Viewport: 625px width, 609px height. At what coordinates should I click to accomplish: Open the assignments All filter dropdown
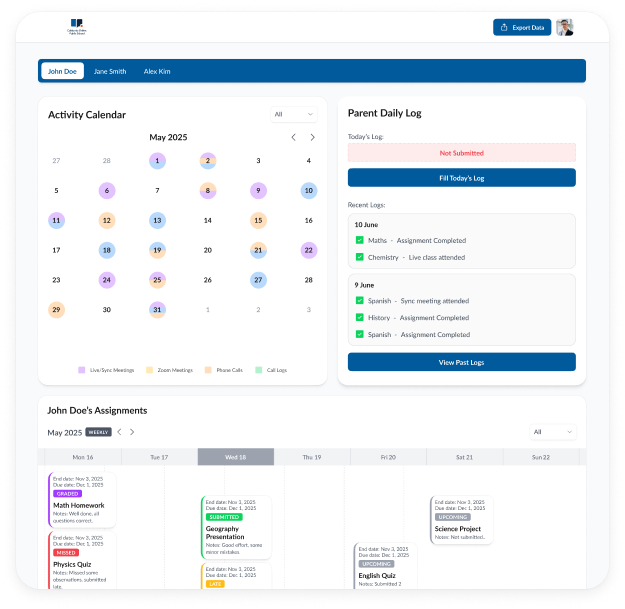552,432
